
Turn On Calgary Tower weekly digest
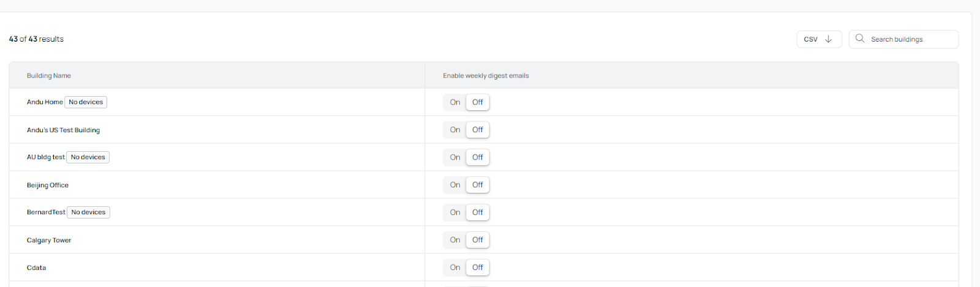(x=454, y=240)
